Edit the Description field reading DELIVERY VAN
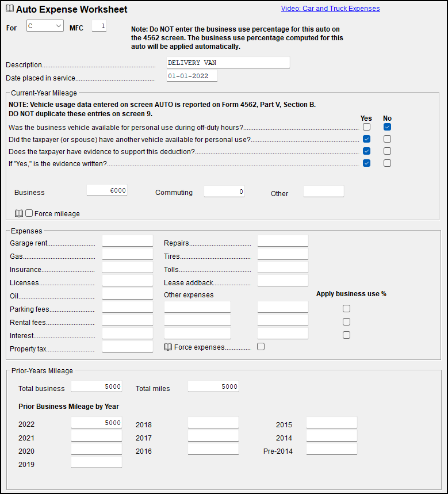Screen dimensions: 448x494 pos(228,63)
